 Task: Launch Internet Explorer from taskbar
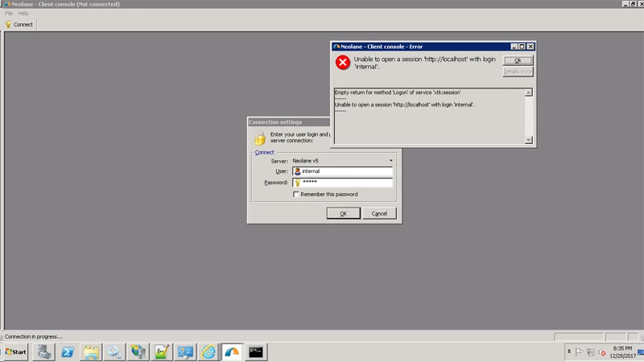(x=208, y=352)
